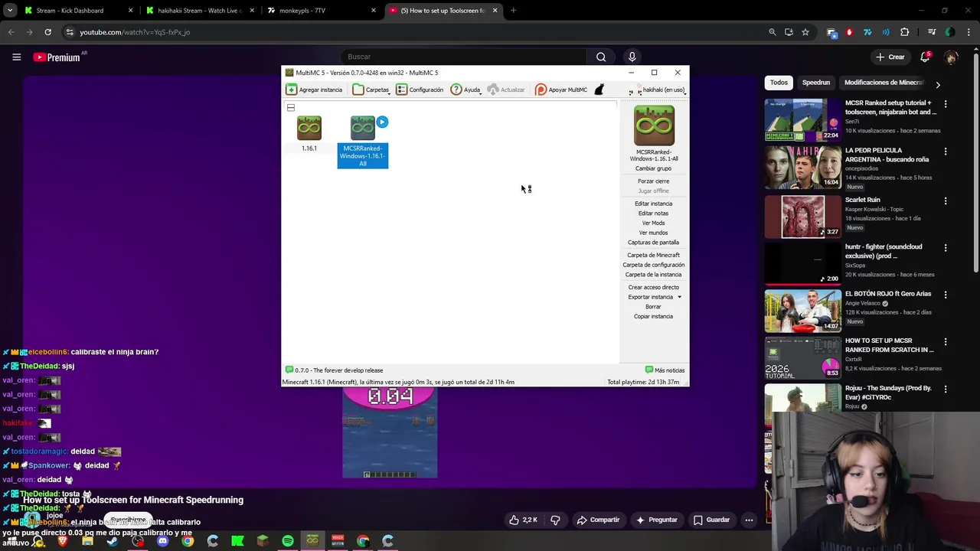Bookmark this page with the star icon
Image resolution: width=980 pixels, height=551 pixels.
click(805, 32)
